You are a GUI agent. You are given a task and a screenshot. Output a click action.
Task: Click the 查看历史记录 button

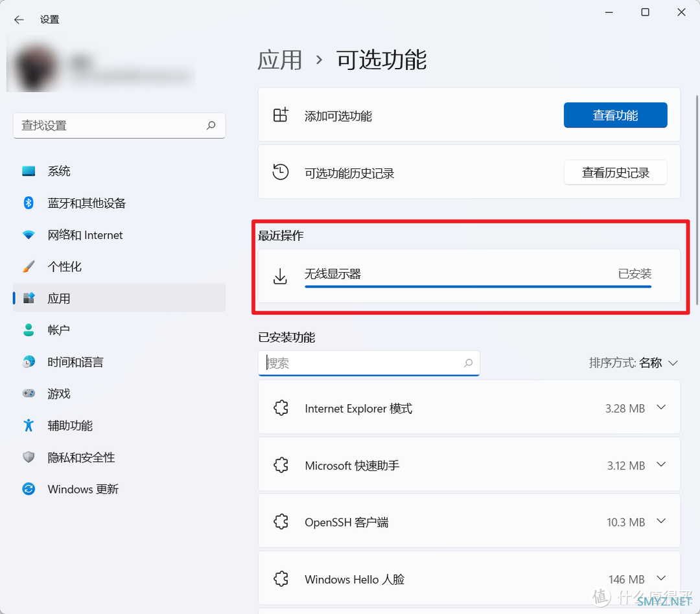click(x=615, y=172)
